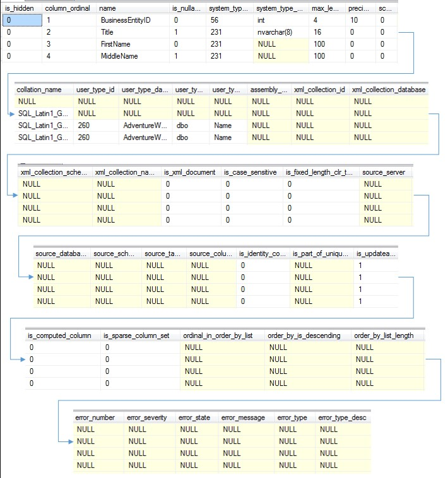This screenshot has height=478, width=448.
Task: Select the first AdventureW... database cell
Action: 146,125
